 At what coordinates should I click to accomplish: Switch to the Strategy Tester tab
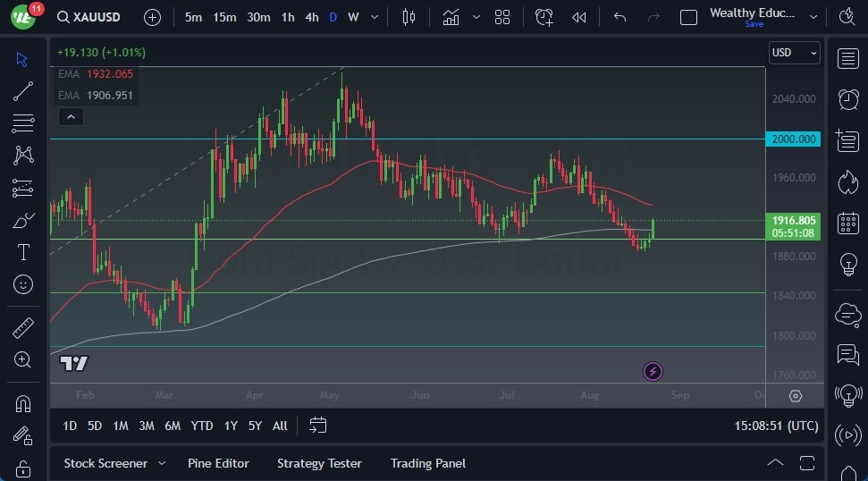pyautogui.click(x=319, y=463)
